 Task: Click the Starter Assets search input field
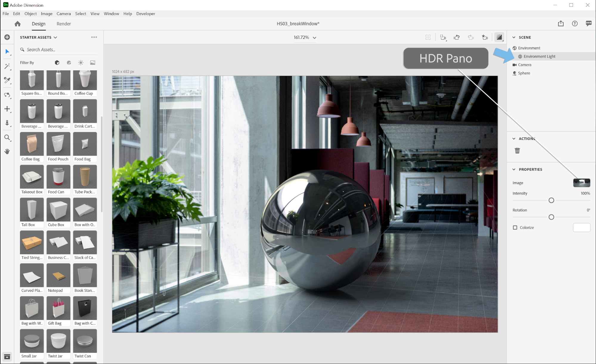(x=58, y=49)
